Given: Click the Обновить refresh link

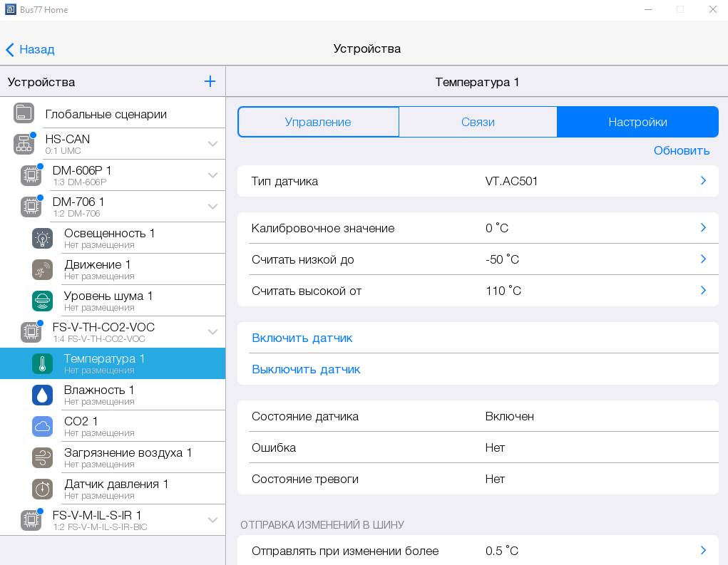Looking at the screenshot, I should (681, 150).
